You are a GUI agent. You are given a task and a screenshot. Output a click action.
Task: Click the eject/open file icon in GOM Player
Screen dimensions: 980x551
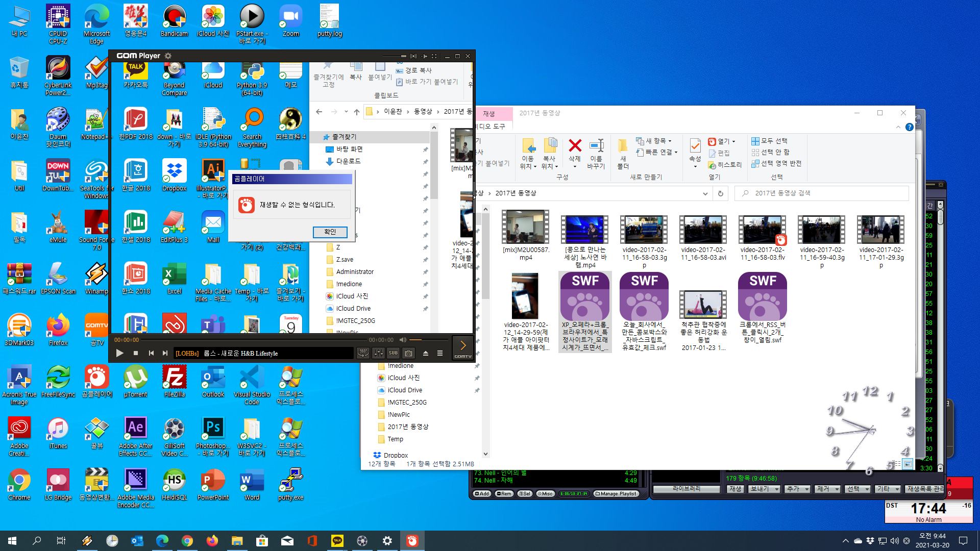click(x=425, y=353)
